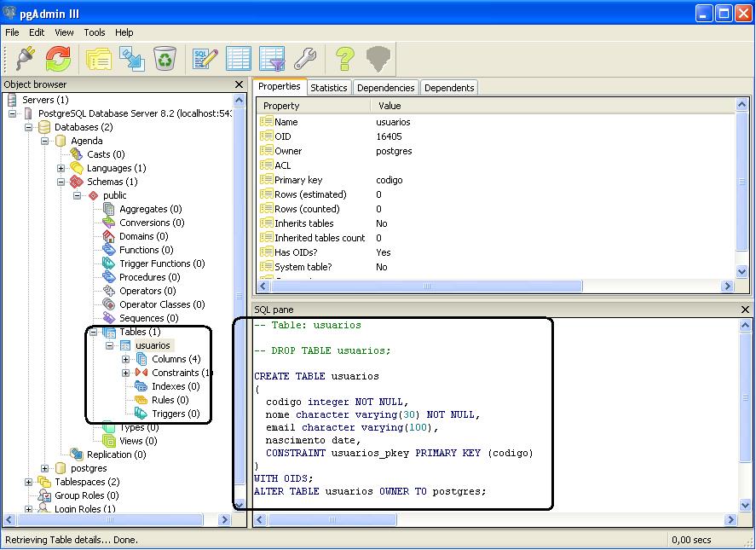Open the SQL query tool icon
This screenshot has height=550, width=756.
(x=205, y=59)
